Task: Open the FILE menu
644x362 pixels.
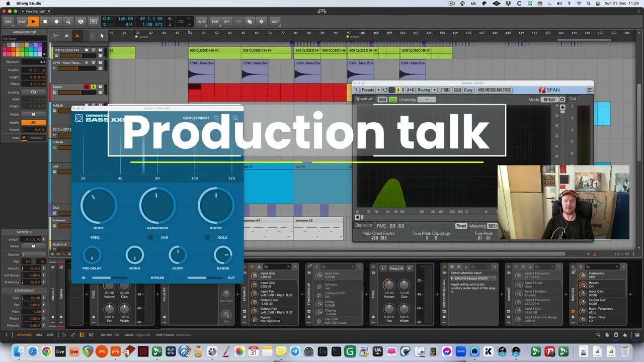Action: [8, 22]
